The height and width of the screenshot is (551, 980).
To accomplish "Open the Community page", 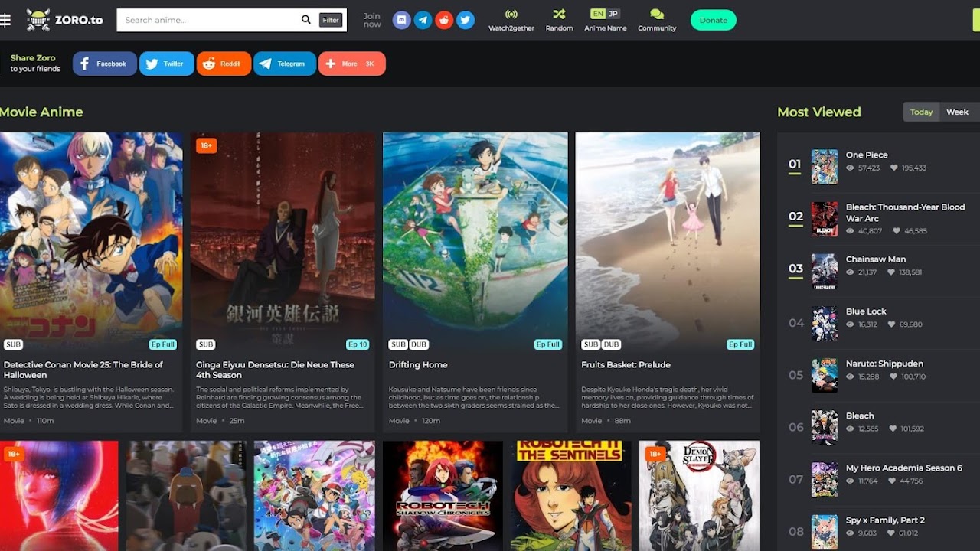I will (x=657, y=20).
